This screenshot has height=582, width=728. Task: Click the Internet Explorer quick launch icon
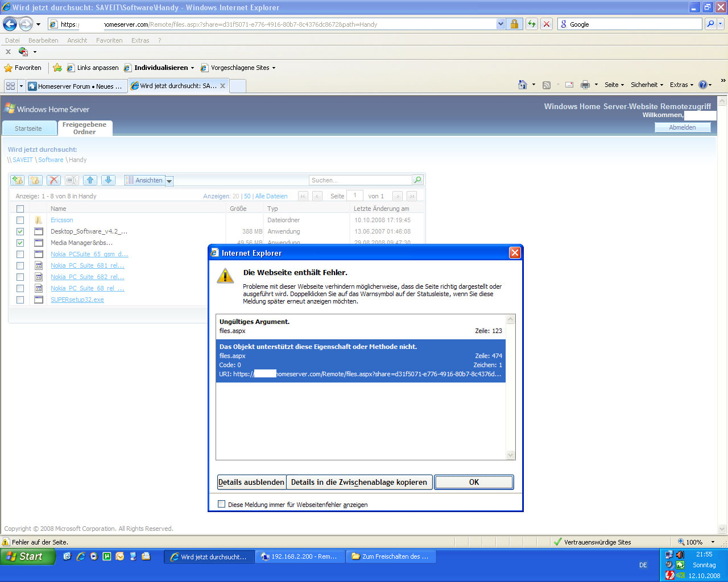click(x=80, y=556)
